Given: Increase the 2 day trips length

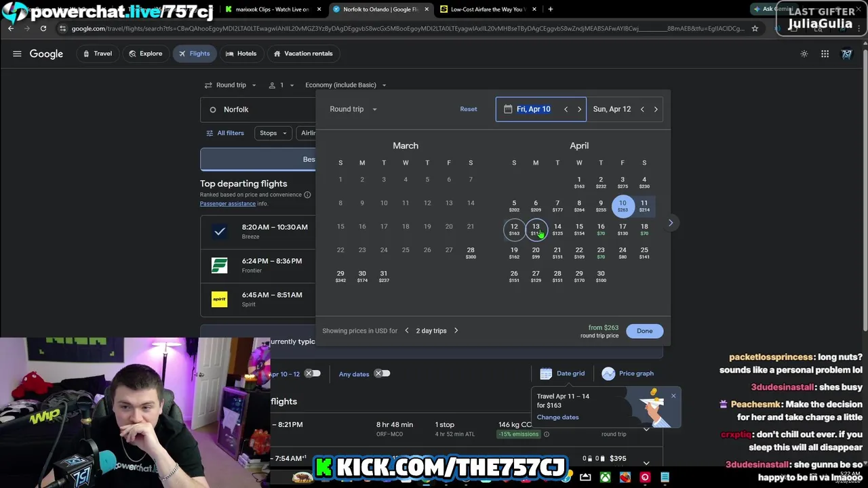Looking at the screenshot, I should click(456, 331).
